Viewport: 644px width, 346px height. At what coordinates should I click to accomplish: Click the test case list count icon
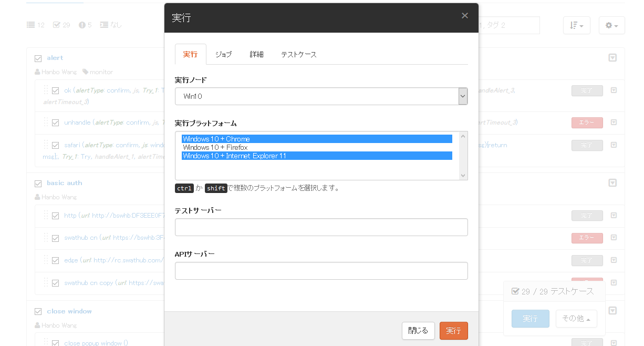31,25
